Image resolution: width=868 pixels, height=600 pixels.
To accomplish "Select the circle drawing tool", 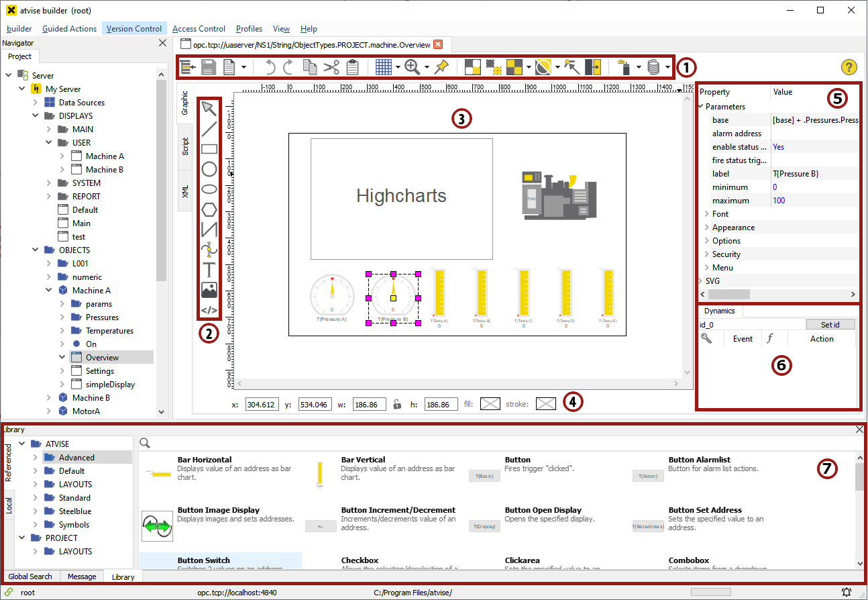I will (209, 169).
